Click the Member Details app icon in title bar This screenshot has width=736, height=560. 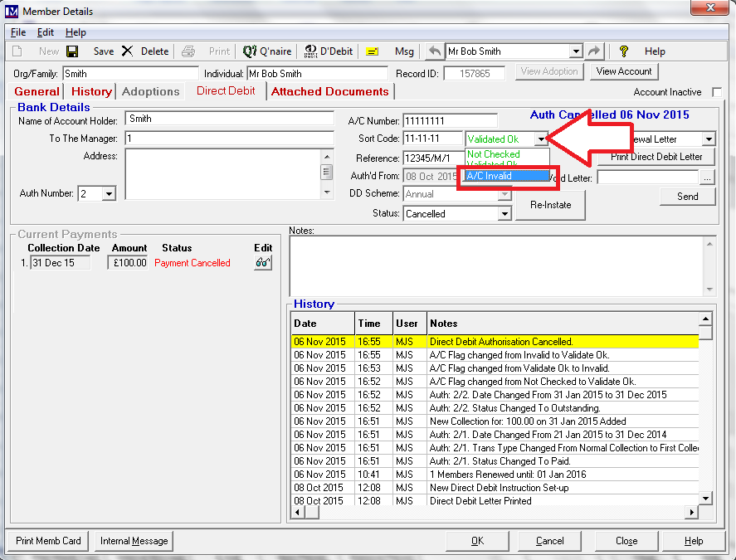(x=12, y=11)
